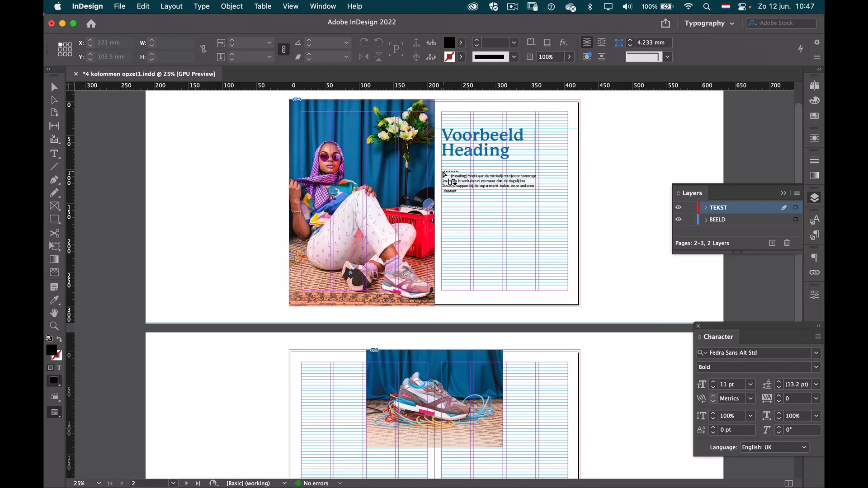Select the Free Transform tool

pyautogui.click(x=54, y=246)
